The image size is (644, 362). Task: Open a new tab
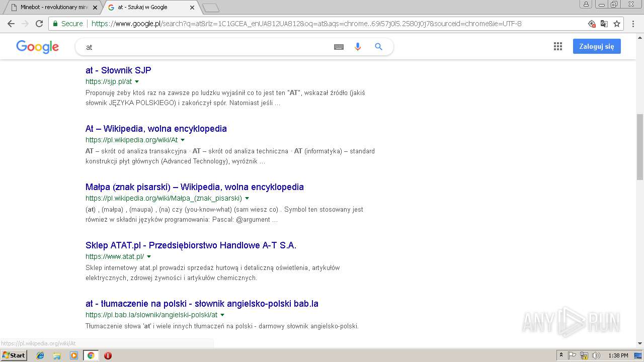211,8
